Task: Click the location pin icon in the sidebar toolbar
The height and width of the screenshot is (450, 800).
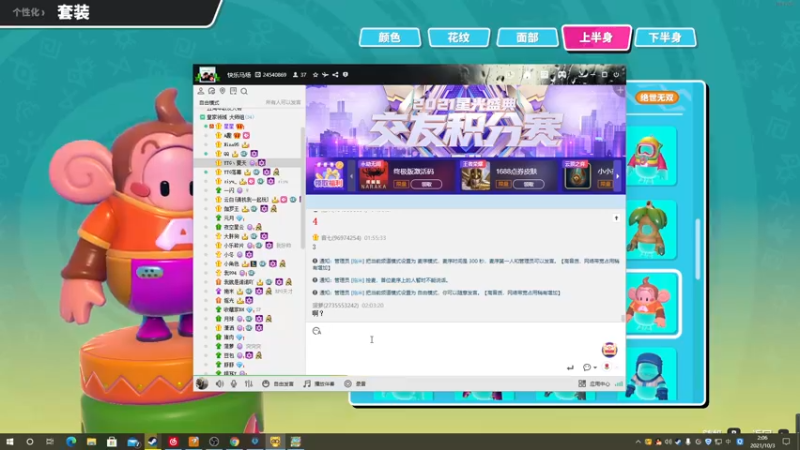Action: point(222,91)
